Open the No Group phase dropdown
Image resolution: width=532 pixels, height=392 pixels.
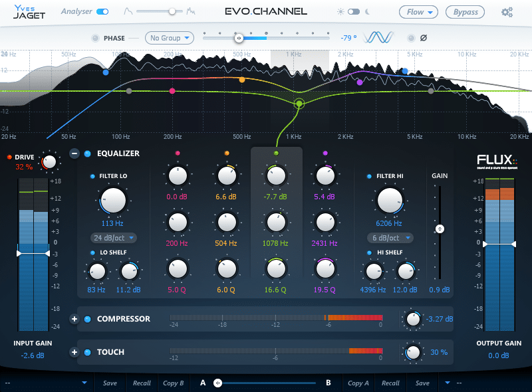point(169,38)
